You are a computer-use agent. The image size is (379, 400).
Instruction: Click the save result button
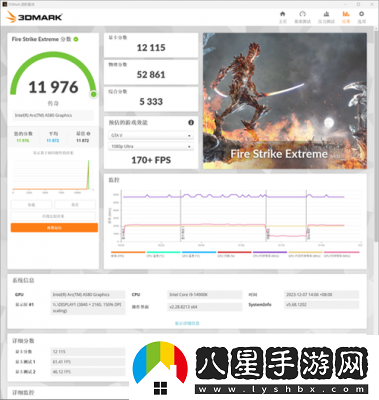click(75, 204)
